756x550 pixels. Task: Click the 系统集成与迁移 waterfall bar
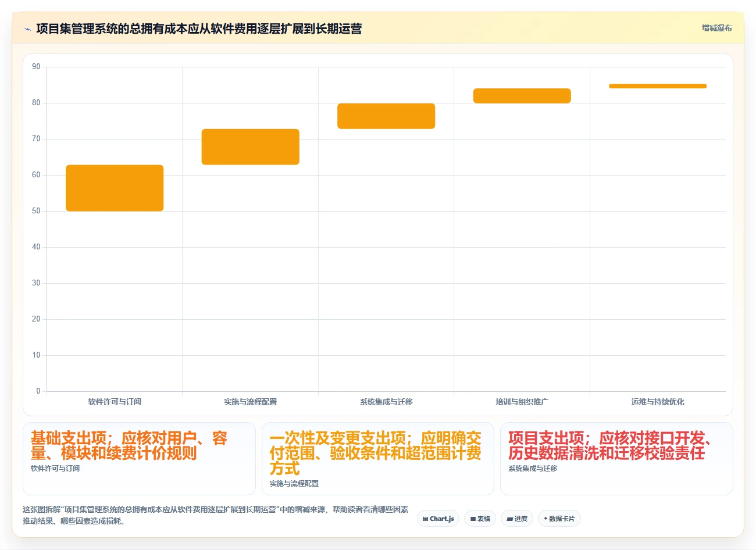(386, 116)
